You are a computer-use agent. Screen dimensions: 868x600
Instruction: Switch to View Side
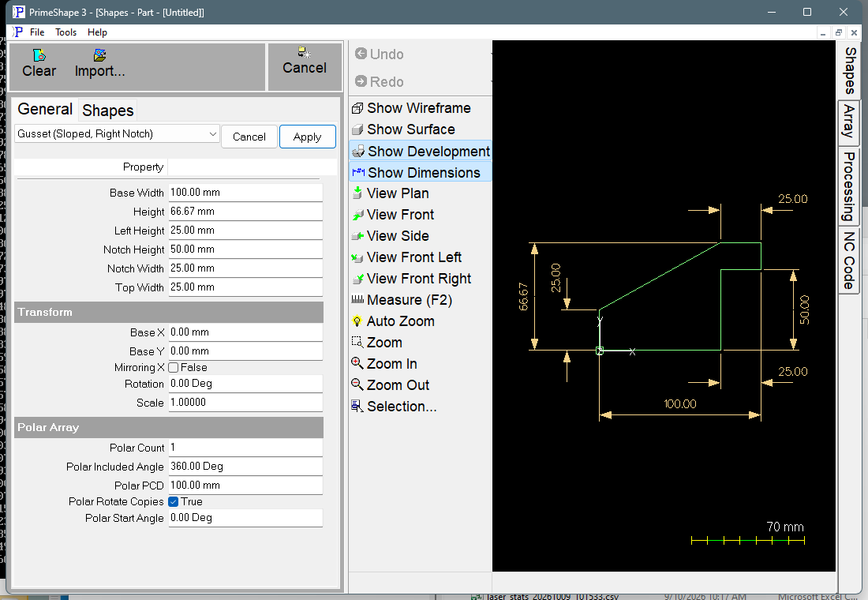point(391,236)
